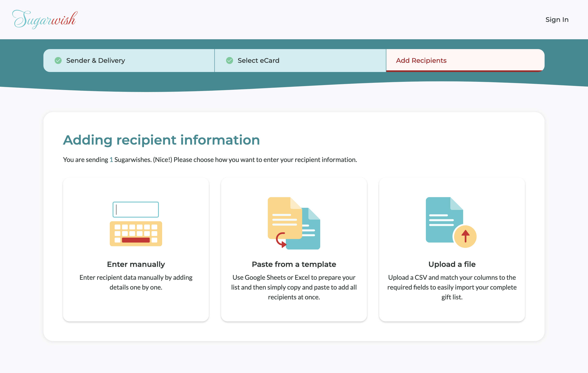This screenshot has width=588, height=373.
Task: Choose the Paste from a template title
Action: (x=294, y=264)
